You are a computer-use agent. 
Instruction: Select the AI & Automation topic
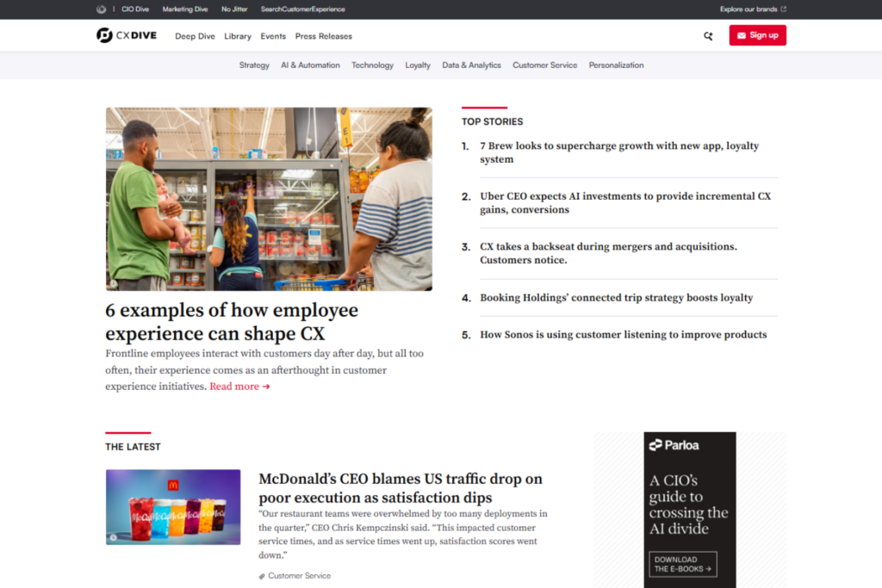pos(310,65)
